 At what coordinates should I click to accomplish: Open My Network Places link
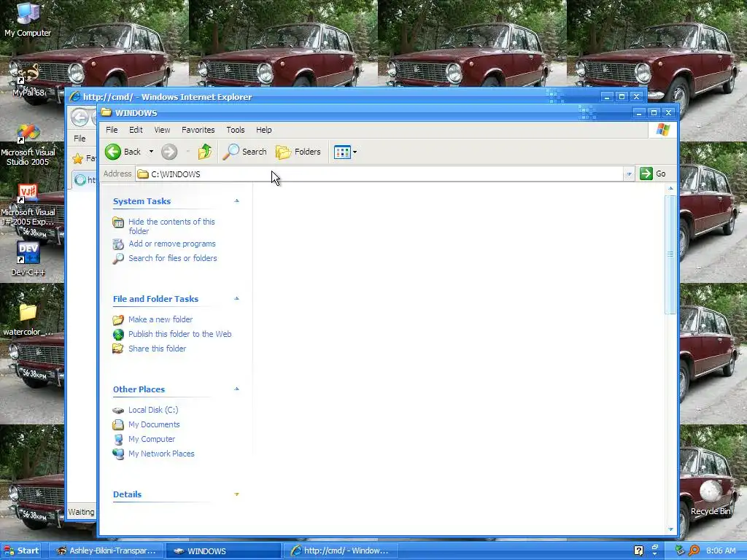pos(161,454)
